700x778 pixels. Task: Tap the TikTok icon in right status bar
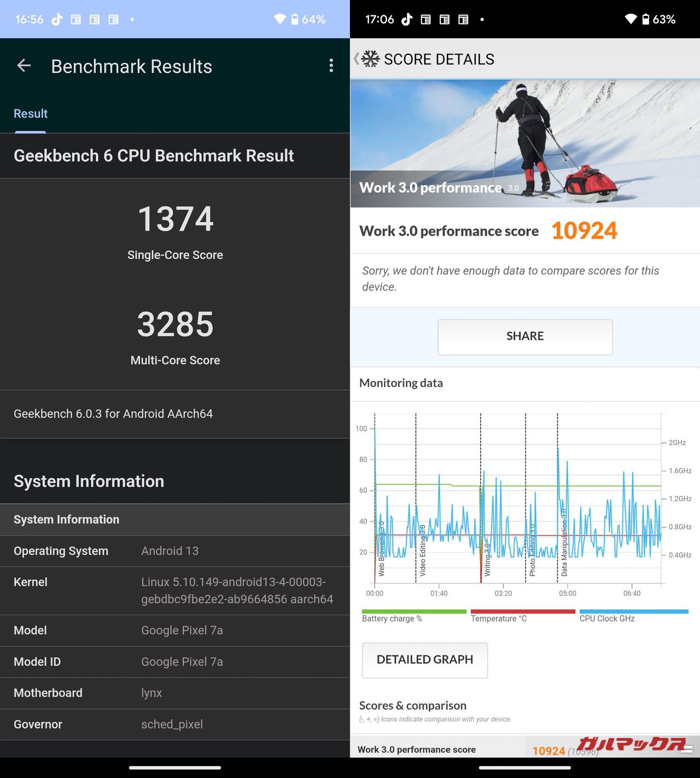(x=407, y=20)
